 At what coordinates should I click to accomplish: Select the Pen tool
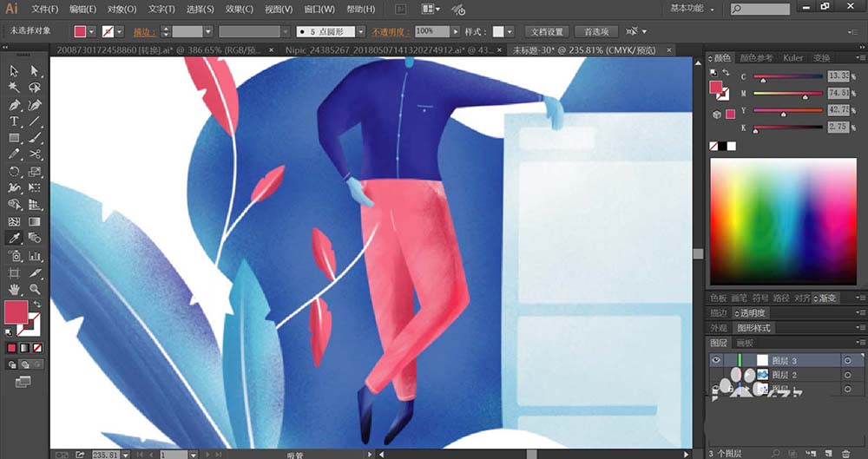[15, 105]
